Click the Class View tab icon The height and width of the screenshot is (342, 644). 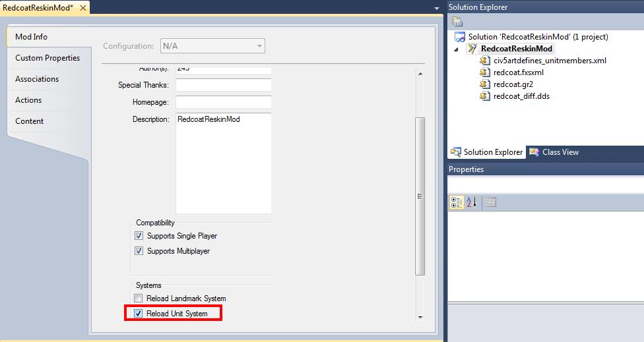pyautogui.click(x=534, y=152)
